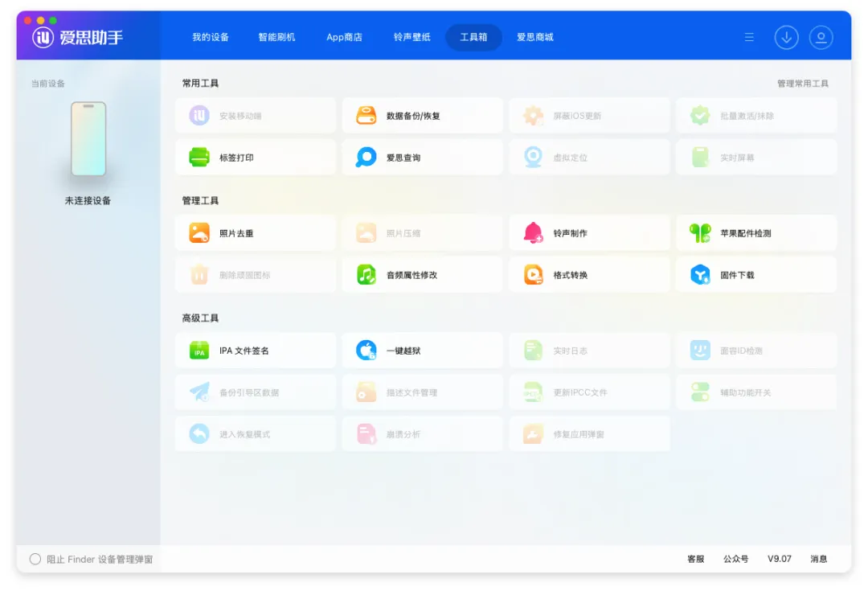
Task: Launch the 照片去重 tool icon
Action: 199,232
